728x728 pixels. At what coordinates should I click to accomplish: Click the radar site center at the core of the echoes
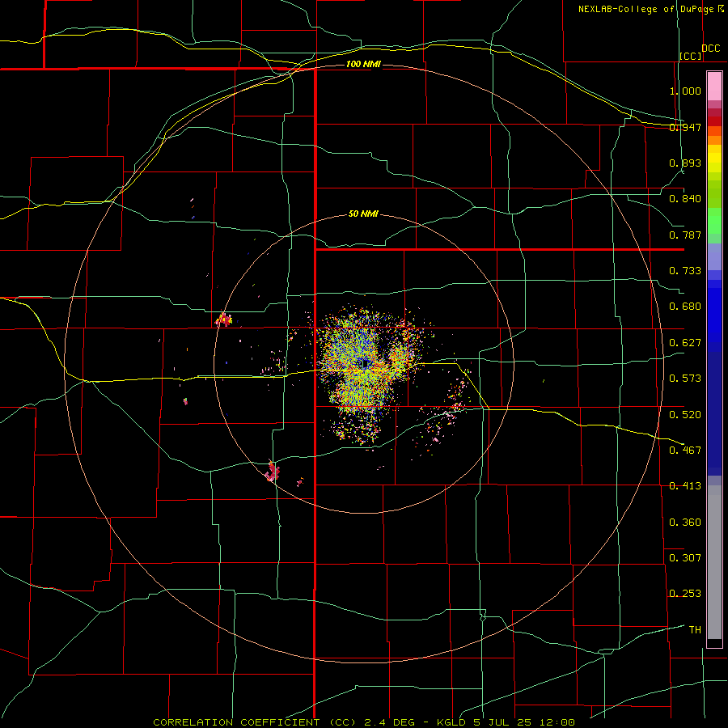(365, 364)
